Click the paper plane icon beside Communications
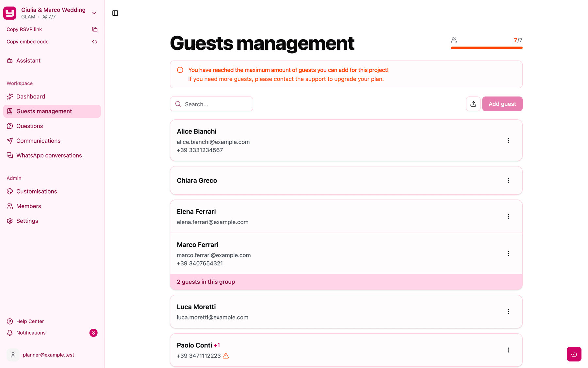The height and width of the screenshot is (368, 588). point(10,141)
